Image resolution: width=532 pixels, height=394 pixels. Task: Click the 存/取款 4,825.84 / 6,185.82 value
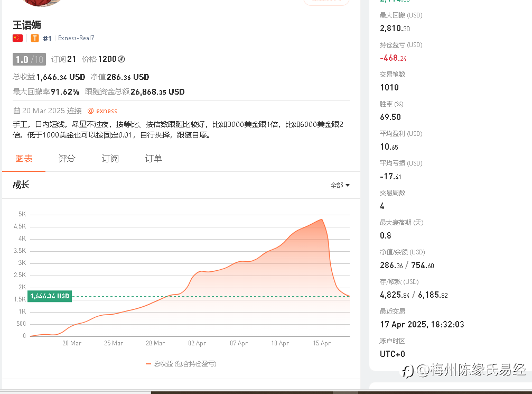pyautogui.click(x=414, y=295)
